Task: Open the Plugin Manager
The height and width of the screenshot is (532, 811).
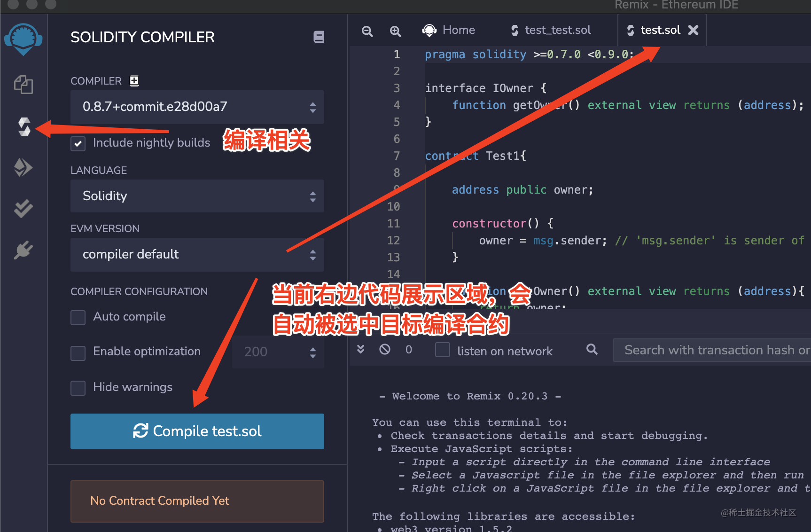Action: pos(23,249)
